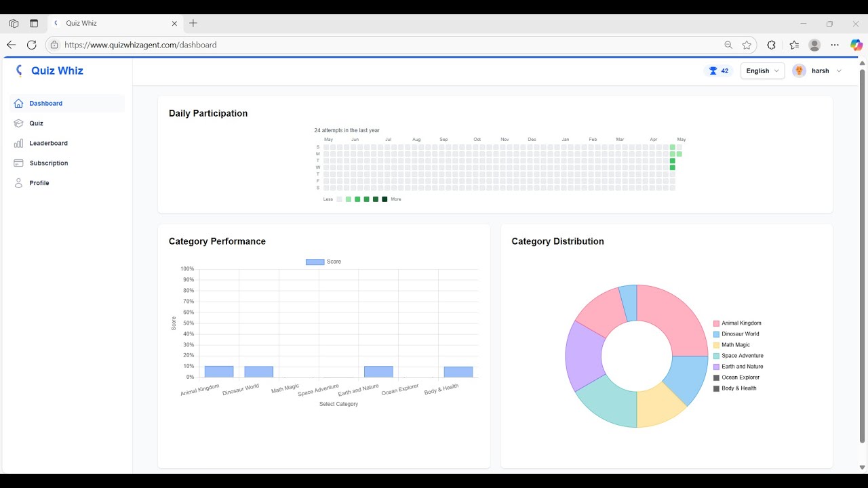Toggle Body & Health legend entry
Screen dimensions: 868x488
735,388
